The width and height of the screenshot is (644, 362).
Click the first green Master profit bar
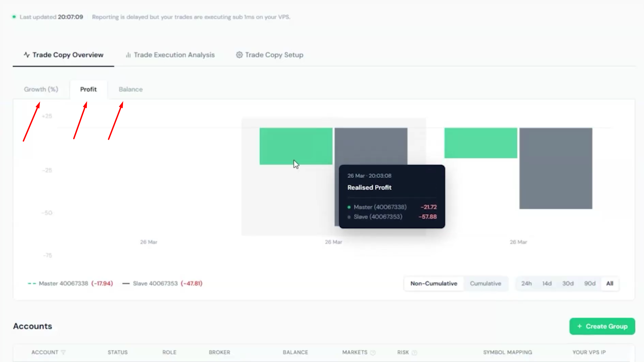(296, 146)
